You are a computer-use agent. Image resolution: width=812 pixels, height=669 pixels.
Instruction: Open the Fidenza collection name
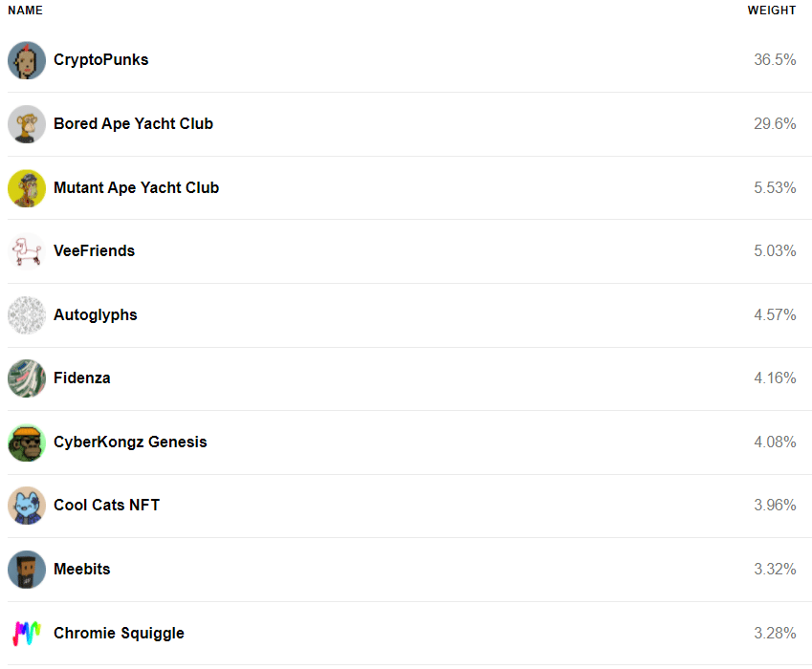pos(82,378)
